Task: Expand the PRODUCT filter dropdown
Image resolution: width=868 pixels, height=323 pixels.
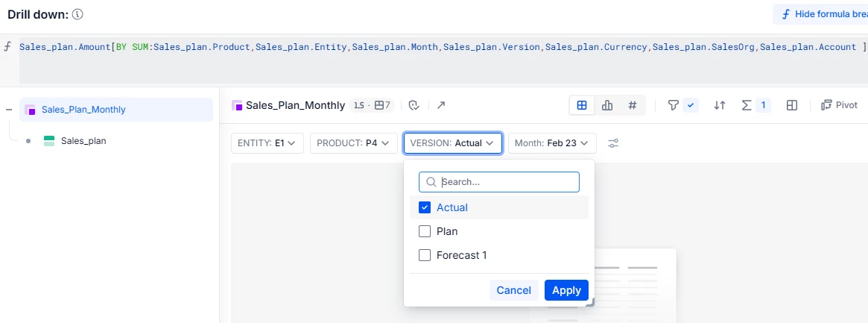Action: click(x=353, y=143)
